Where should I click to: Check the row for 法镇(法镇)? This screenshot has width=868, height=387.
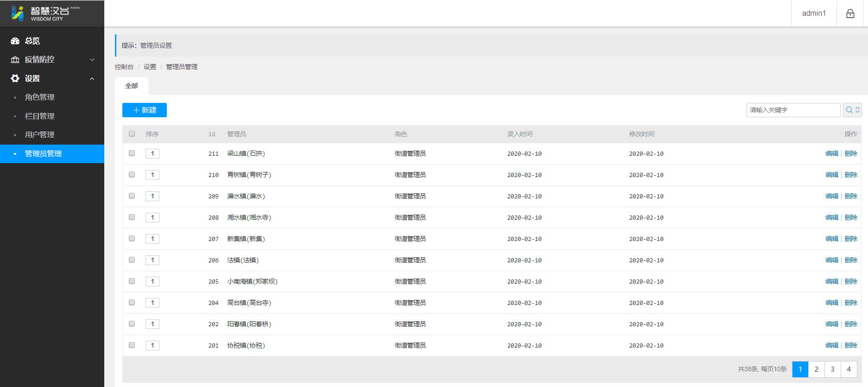[132, 260]
